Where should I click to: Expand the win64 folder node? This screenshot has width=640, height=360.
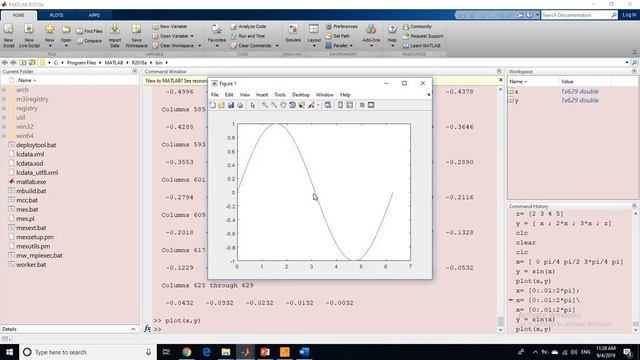pyautogui.click(x=4, y=136)
